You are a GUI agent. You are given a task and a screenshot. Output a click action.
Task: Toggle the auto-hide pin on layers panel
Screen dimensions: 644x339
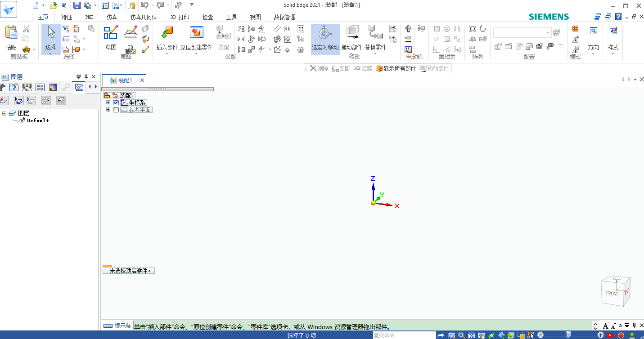coord(86,77)
